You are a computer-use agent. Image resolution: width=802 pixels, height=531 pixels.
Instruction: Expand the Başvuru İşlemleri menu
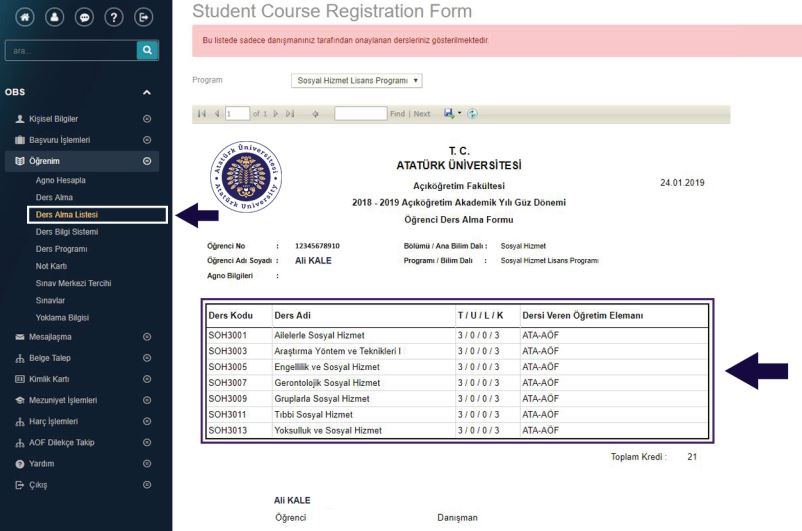coord(146,140)
